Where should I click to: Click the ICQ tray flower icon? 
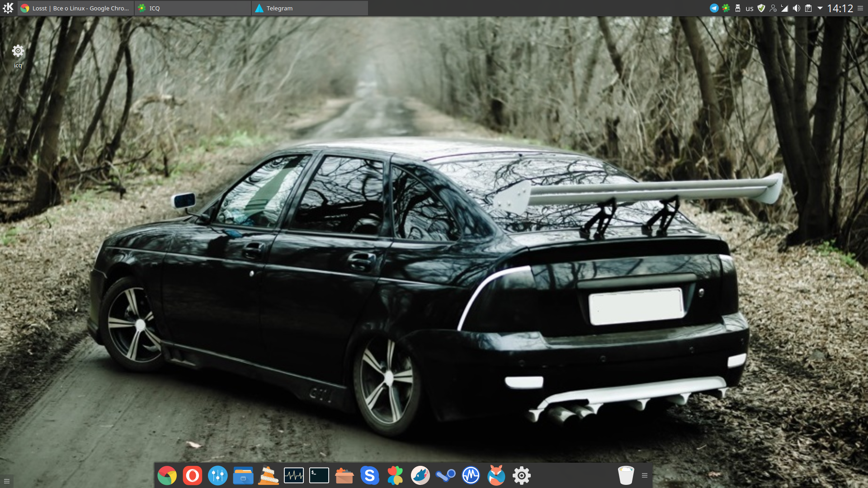click(x=726, y=8)
